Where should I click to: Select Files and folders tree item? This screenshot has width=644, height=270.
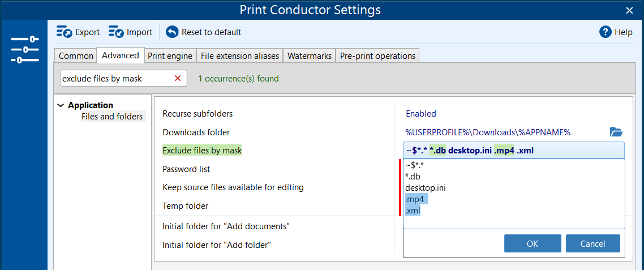[x=112, y=117]
